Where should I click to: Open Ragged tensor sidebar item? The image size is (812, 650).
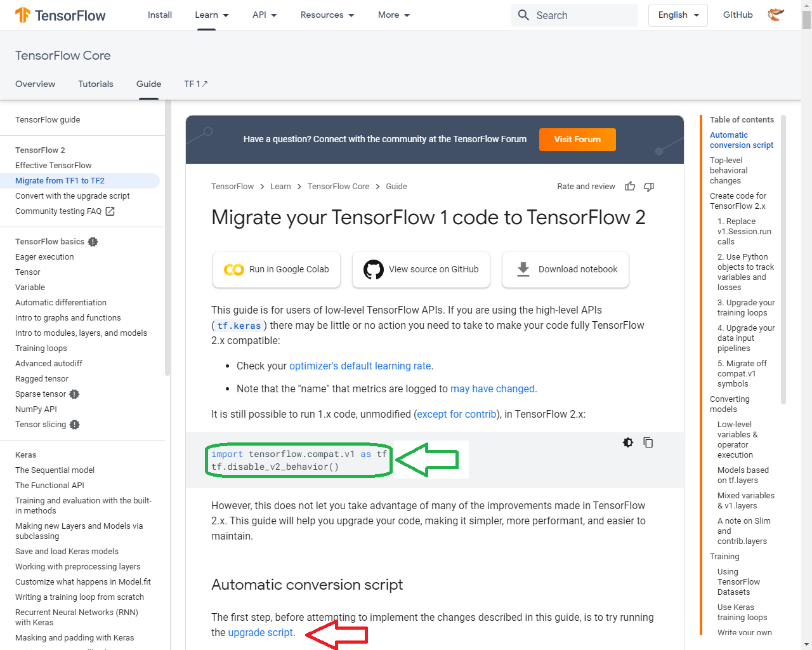[x=42, y=379]
